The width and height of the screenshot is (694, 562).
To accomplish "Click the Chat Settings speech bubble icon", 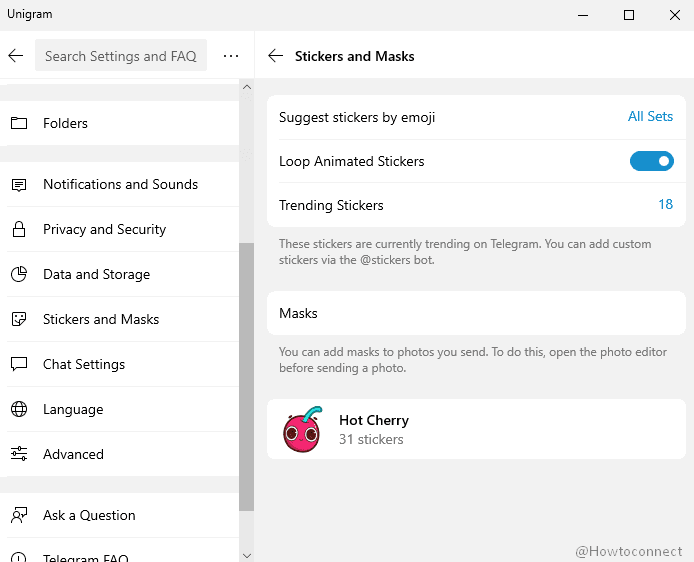I will point(19,365).
